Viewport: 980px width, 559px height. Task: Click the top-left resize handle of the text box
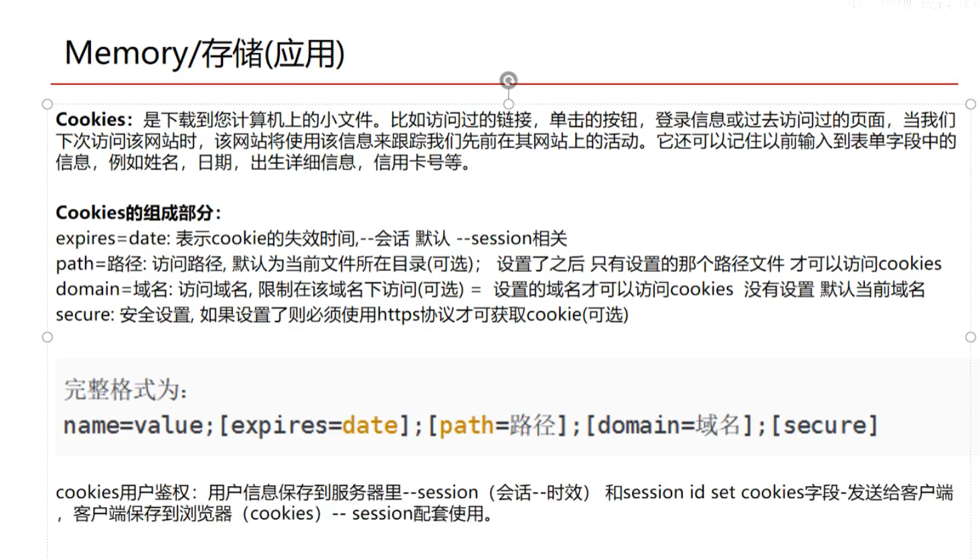coord(48,104)
